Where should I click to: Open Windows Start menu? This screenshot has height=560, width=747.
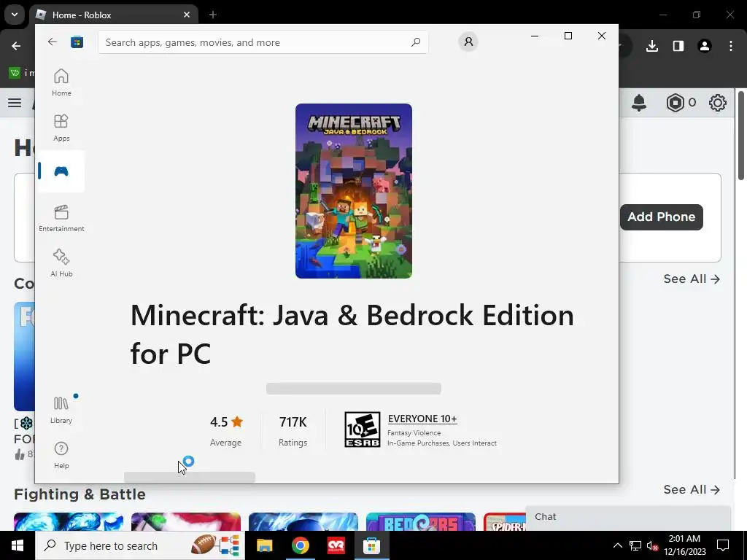18,545
